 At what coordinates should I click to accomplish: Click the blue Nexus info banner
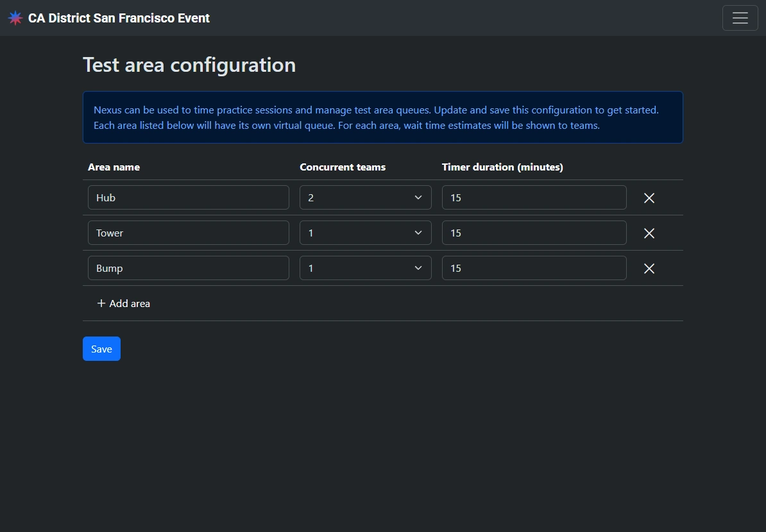tap(382, 117)
